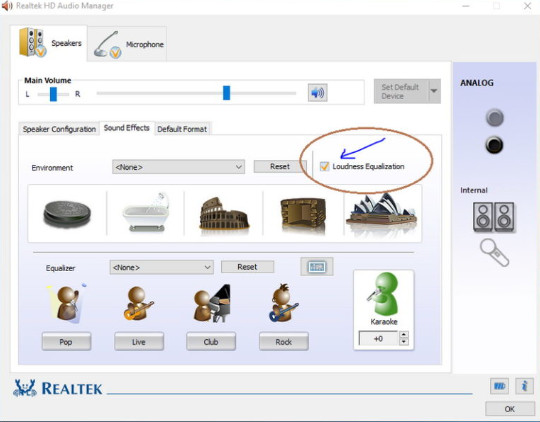Select the Colosseum arena environment icon
Viewport: 540px width, 422px height.
(x=224, y=214)
